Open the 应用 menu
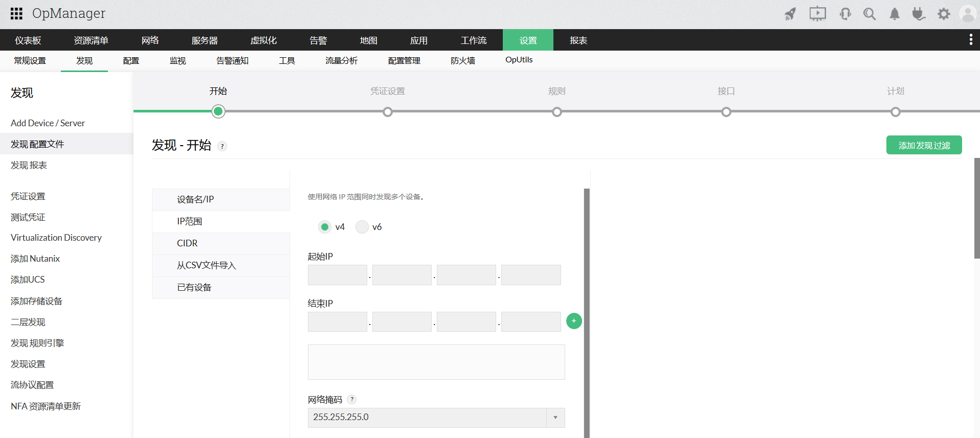The image size is (980, 438). [418, 40]
